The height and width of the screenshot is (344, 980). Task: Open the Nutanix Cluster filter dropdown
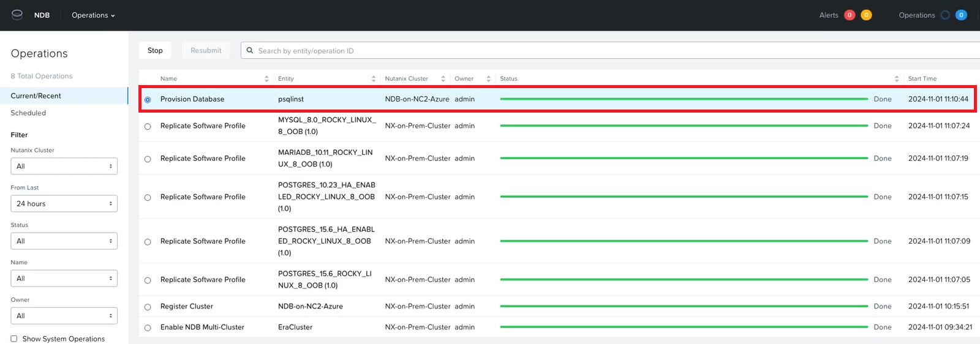[x=64, y=166]
